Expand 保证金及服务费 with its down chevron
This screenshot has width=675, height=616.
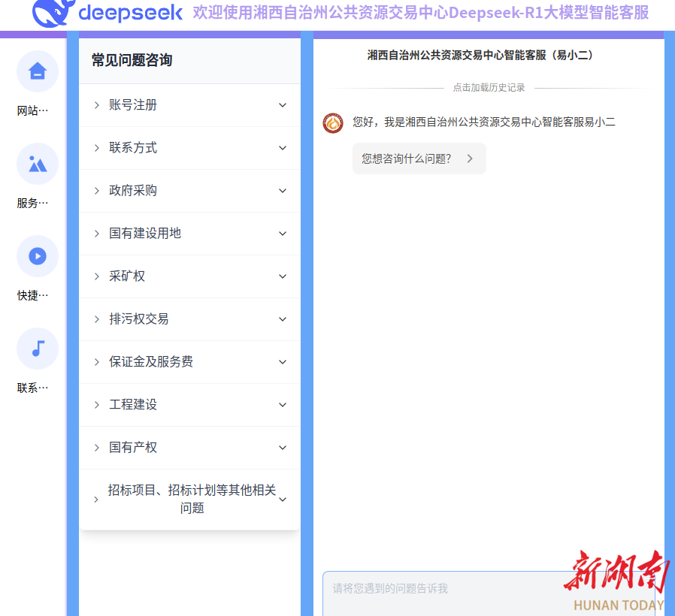[283, 362]
